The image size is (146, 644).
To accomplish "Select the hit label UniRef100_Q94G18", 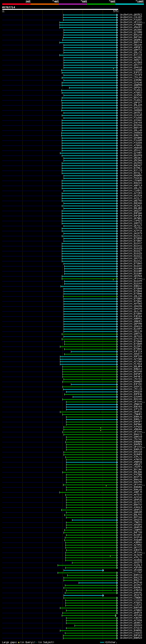I will click(x=131, y=67).
